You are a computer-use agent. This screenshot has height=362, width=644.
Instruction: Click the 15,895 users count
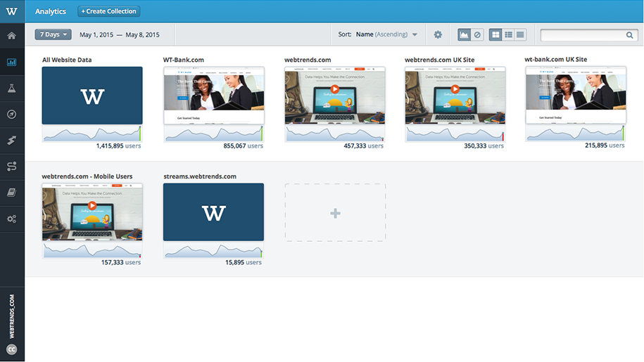click(243, 262)
